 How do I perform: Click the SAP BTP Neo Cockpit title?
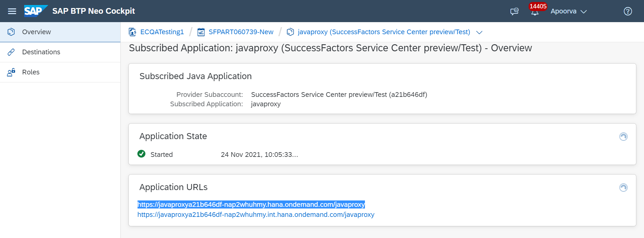94,11
